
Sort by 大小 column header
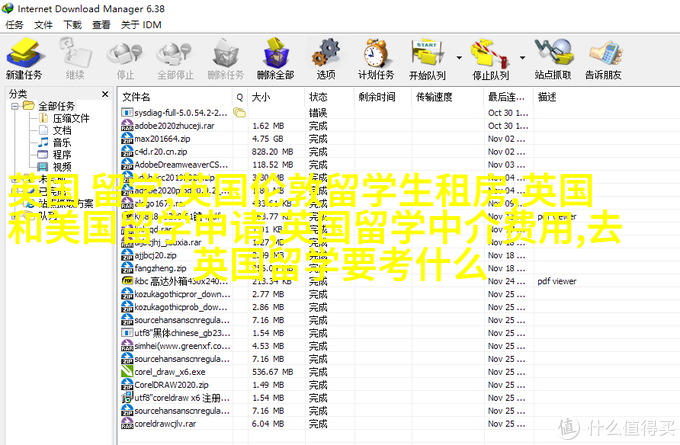tap(276, 97)
